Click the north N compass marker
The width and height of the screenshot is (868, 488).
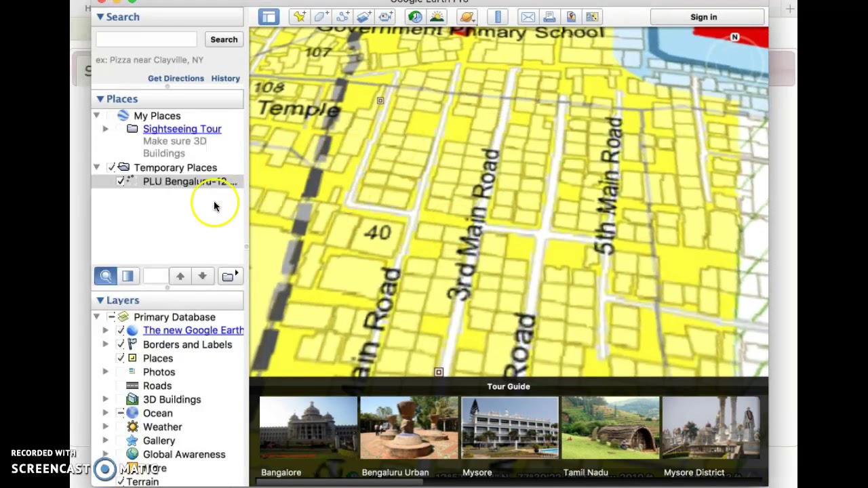[x=734, y=37]
